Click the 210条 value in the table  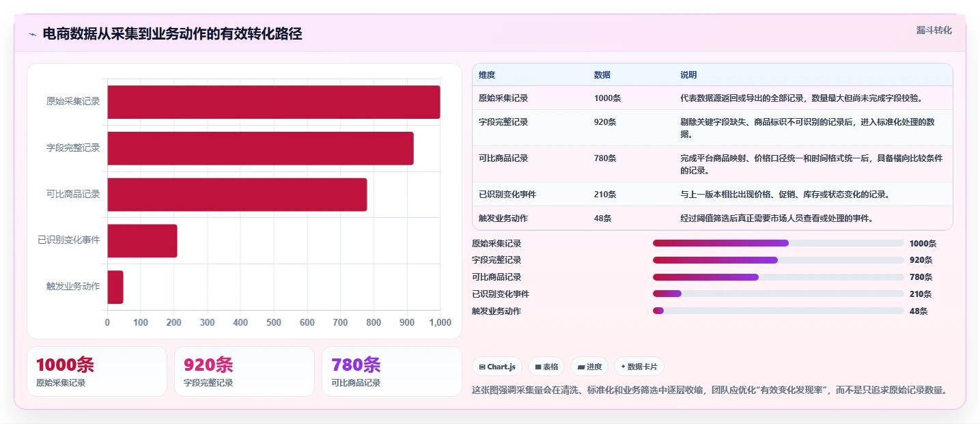coord(605,194)
